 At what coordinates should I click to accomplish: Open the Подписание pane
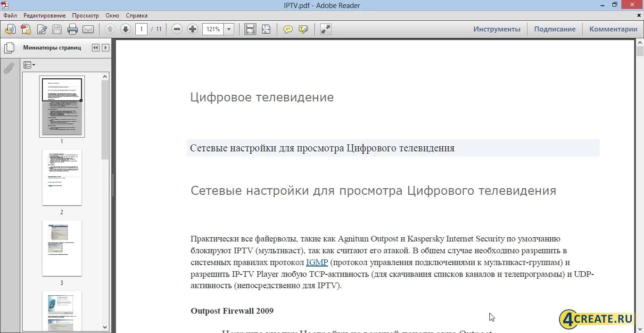click(555, 29)
